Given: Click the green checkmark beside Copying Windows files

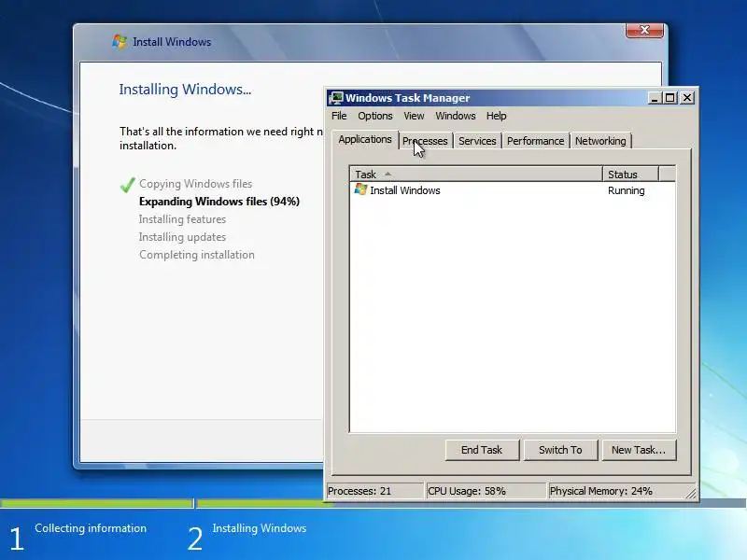Looking at the screenshot, I should click(x=128, y=184).
